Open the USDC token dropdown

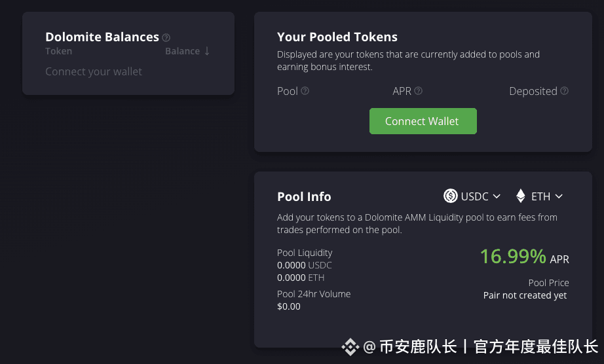(472, 196)
